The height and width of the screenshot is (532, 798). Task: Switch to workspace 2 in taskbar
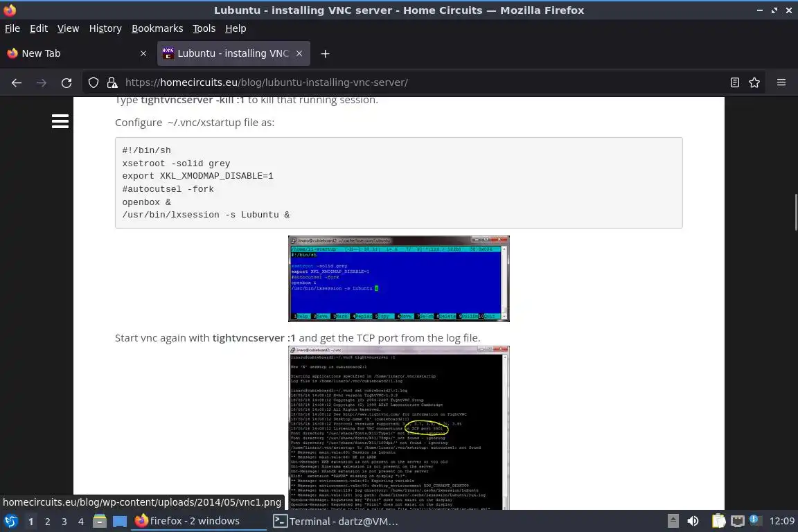pyautogui.click(x=47, y=522)
